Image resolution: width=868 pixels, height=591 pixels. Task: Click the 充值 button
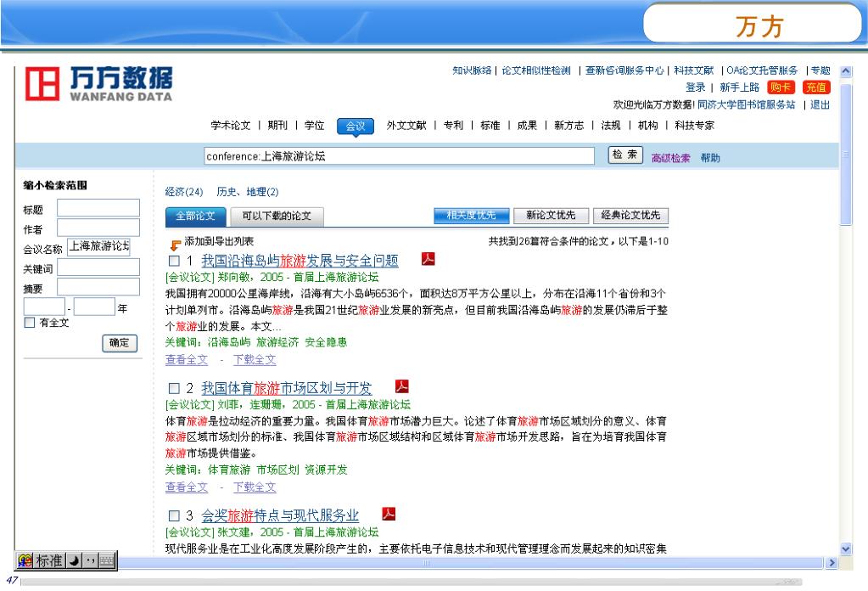click(x=816, y=87)
